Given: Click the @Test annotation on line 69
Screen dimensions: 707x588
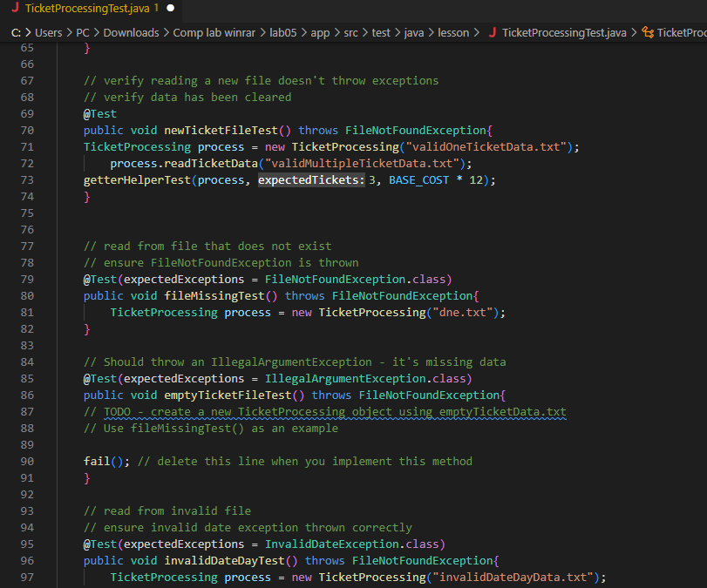Looking at the screenshot, I should coord(100,113).
